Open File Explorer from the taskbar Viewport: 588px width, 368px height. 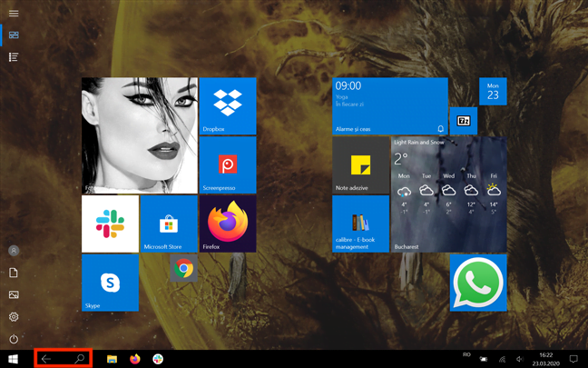pyautogui.click(x=112, y=359)
